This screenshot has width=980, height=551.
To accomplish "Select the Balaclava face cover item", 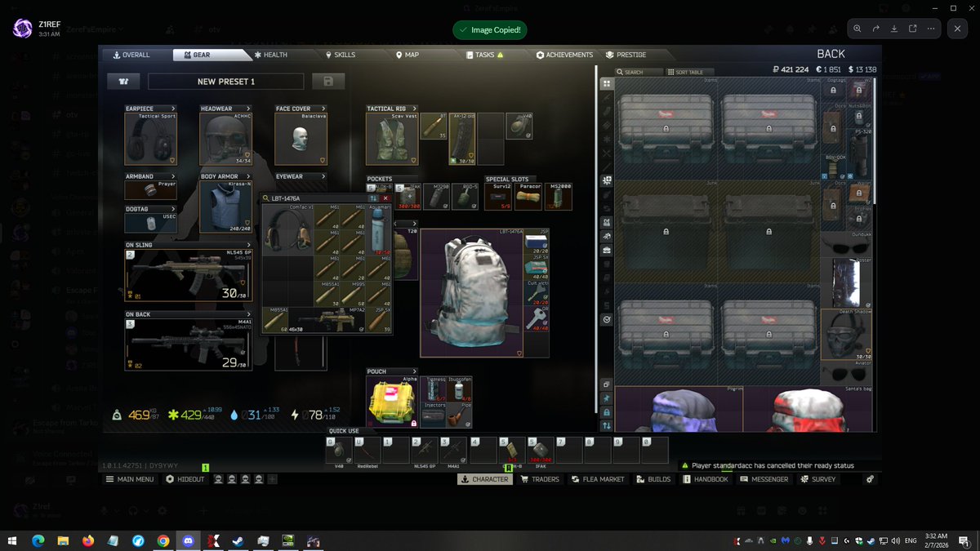I will [x=301, y=138].
